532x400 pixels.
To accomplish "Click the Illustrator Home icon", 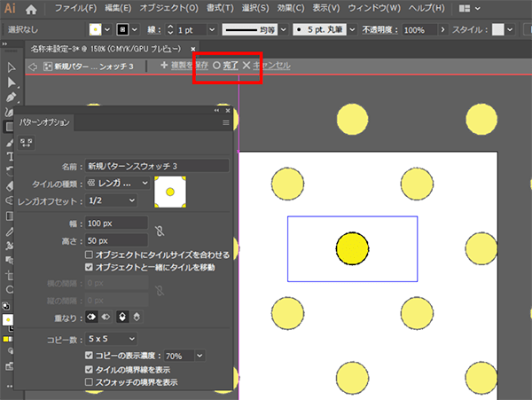I will pyautogui.click(x=32, y=9).
